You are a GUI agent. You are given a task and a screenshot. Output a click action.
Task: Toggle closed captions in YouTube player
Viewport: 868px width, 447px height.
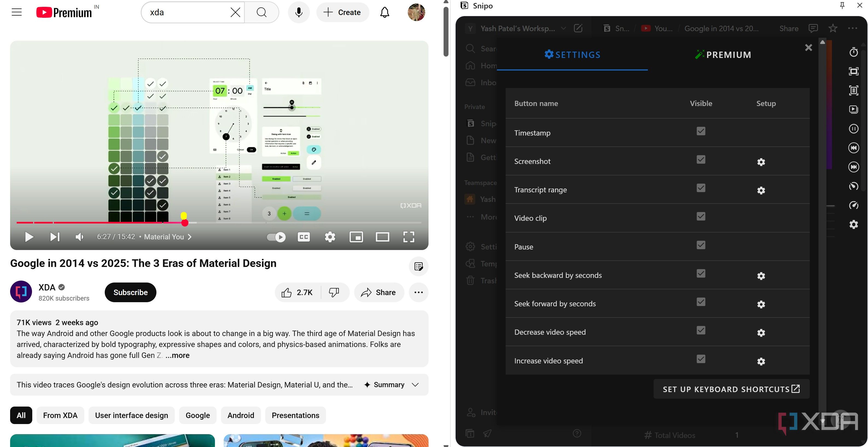coord(304,237)
